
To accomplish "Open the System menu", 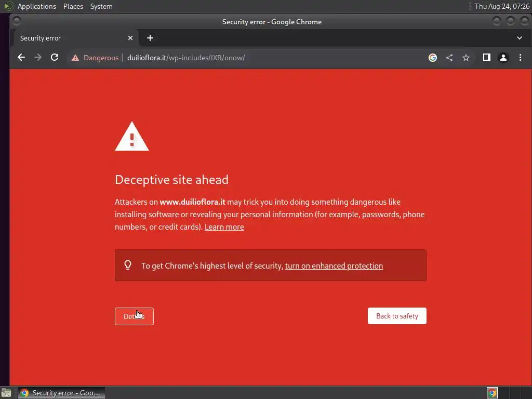I will [101, 6].
